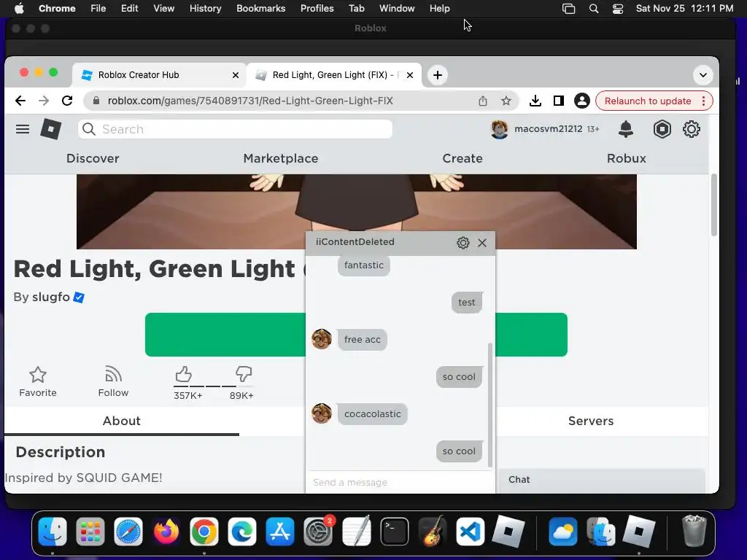Screen dimensions: 747x560
Task: Toggle Chrome side panel icon
Action: coord(558,101)
